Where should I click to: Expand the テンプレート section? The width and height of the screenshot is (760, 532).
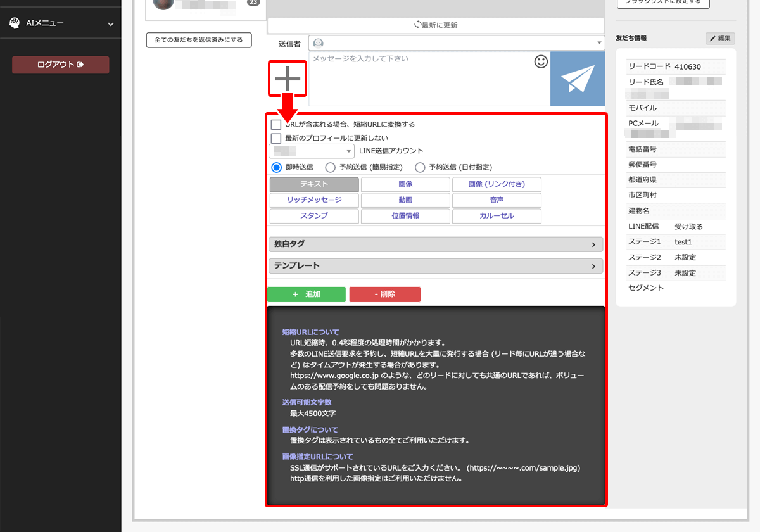click(436, 266)
